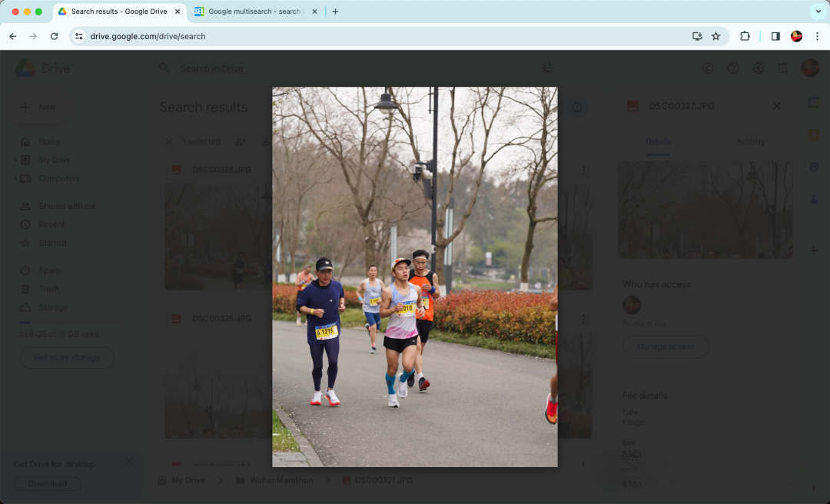Image resolution: width=830 pixels, height=504 pixels.
Task: Select the DSC00328.JPG file name
Action: coord(221,170)
